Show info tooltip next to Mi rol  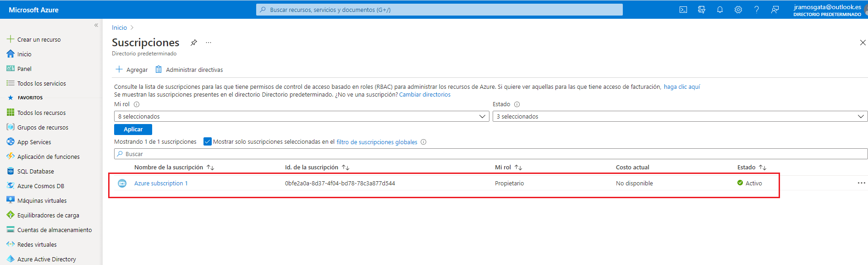coord(137,104)
